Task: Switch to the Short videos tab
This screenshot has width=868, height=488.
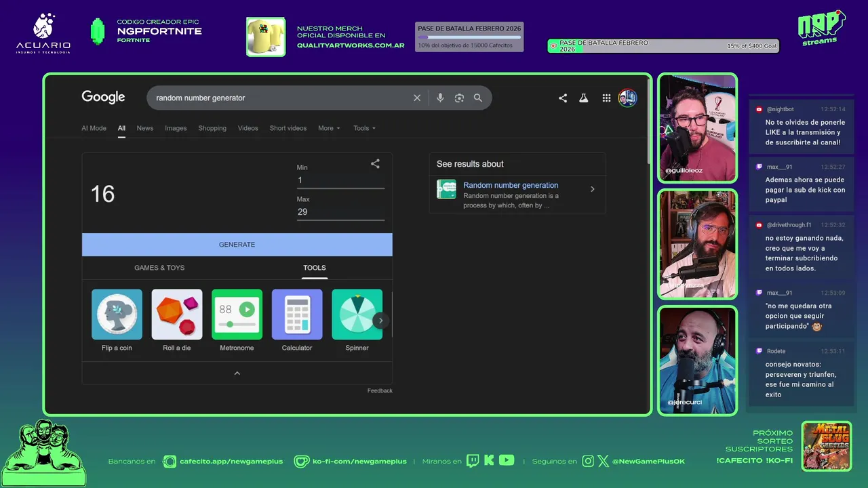Action: pos(288,128)
